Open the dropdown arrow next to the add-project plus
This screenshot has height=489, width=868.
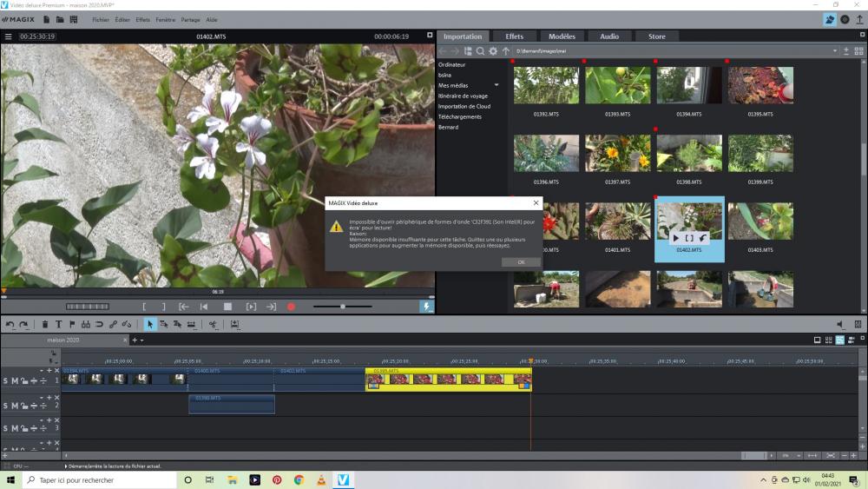(x=142, y=340)
